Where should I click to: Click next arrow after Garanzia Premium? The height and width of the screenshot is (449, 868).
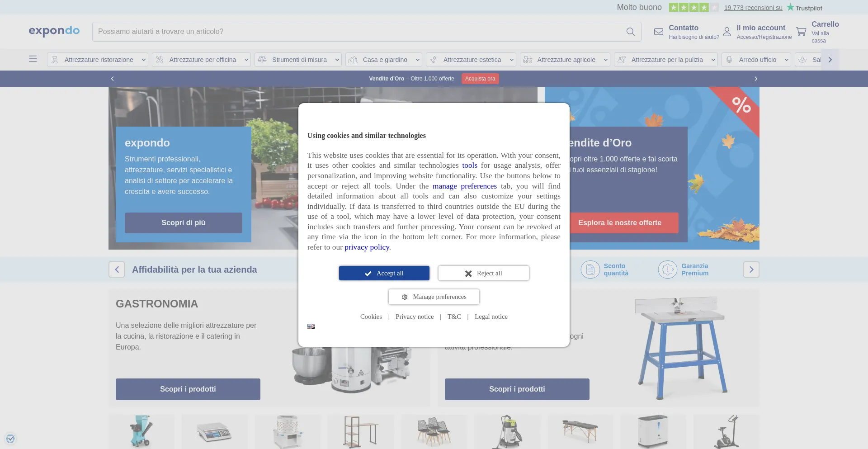[x=751, y=269]
